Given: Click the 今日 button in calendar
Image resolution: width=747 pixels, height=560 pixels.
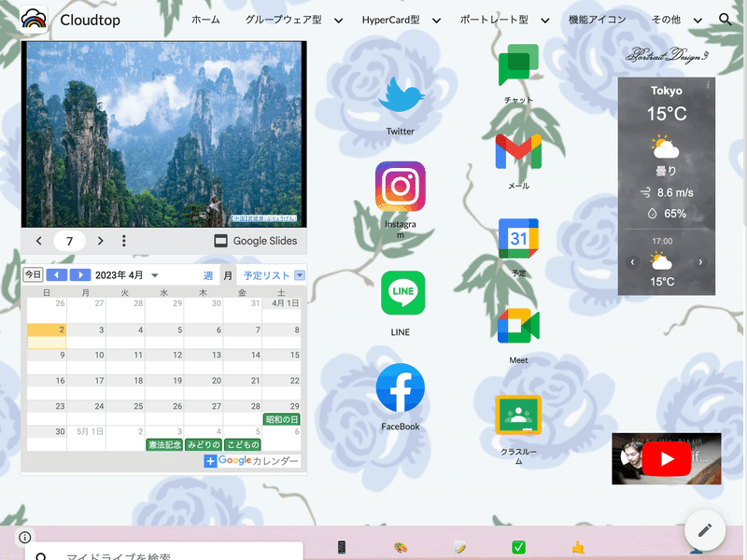Looking at the screenshot, I should tap(33, 274).
